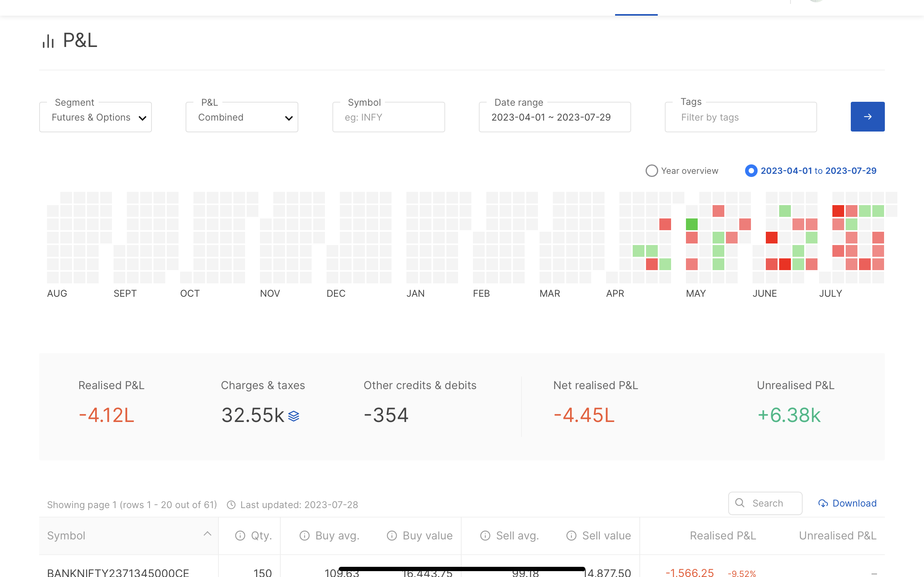Click the bright green May heatmap cell
This screenshot has width=924, height=577.
692,224
